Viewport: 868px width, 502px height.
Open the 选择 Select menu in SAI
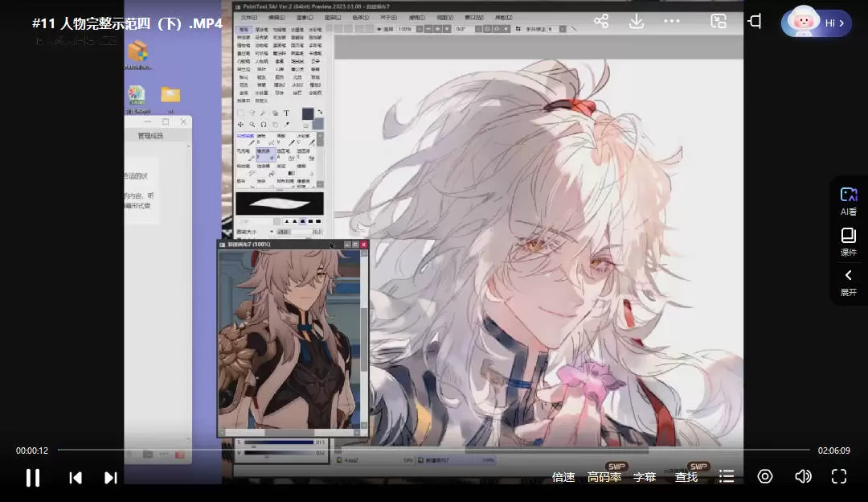tap(360, 18)
